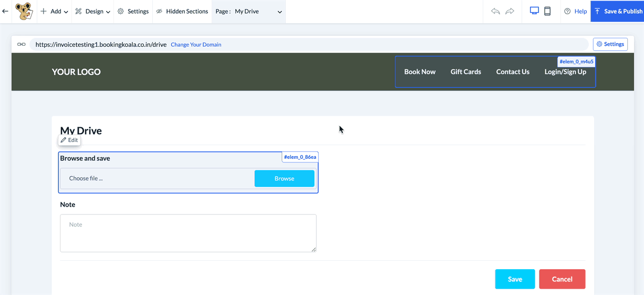Screen dimensions: 644x295
Task: Click YOUR LOGO in header
Action: tap(76, 72)
